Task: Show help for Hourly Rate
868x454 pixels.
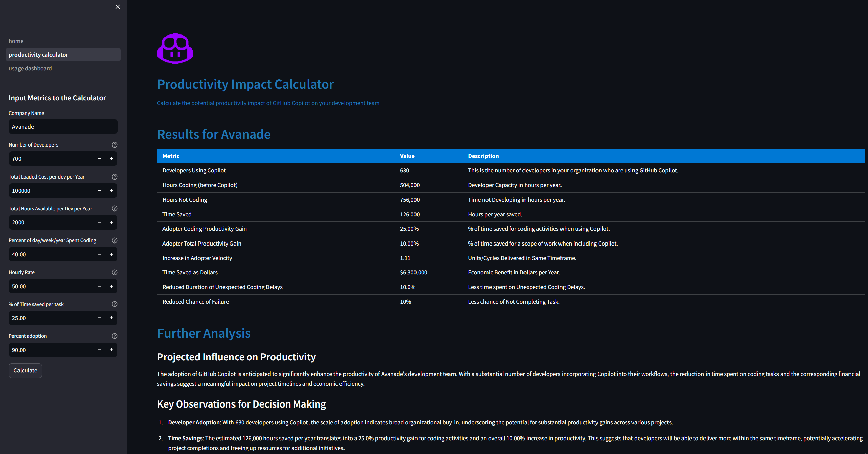Action: (x=115, y=272)
